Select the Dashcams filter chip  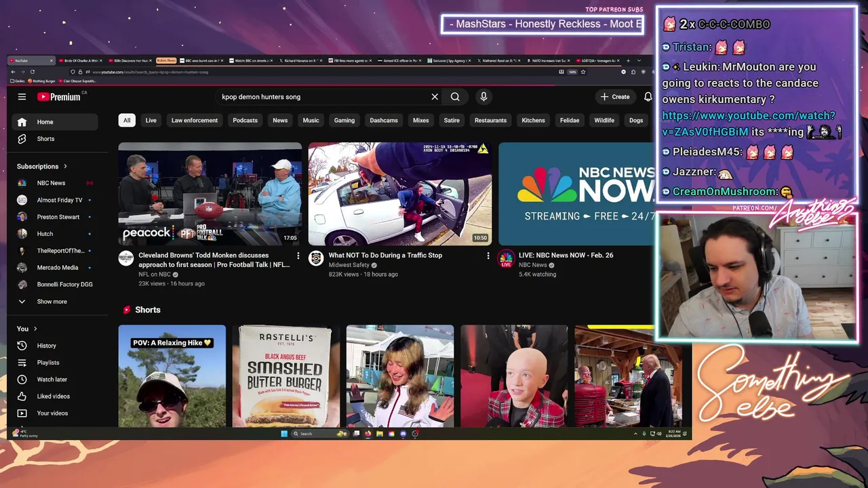(x=384, y=121)
